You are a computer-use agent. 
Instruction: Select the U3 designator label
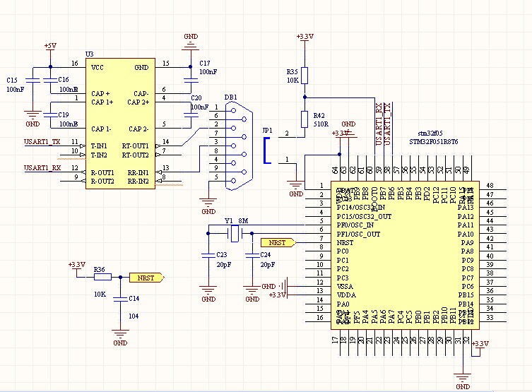tap(89, 54)
